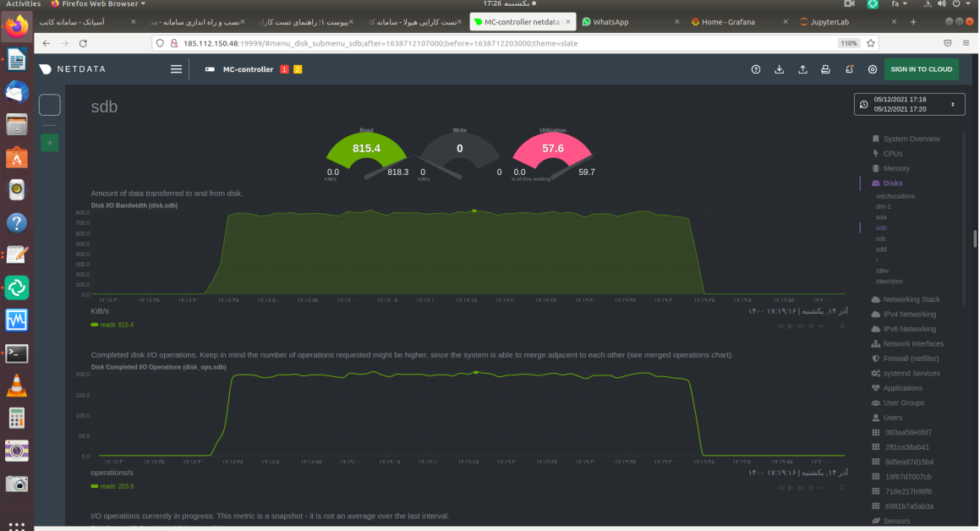Print the Netdata dashboard
Image resolution: width=980 pixels, height=531 pixels.
click(825, 69)
